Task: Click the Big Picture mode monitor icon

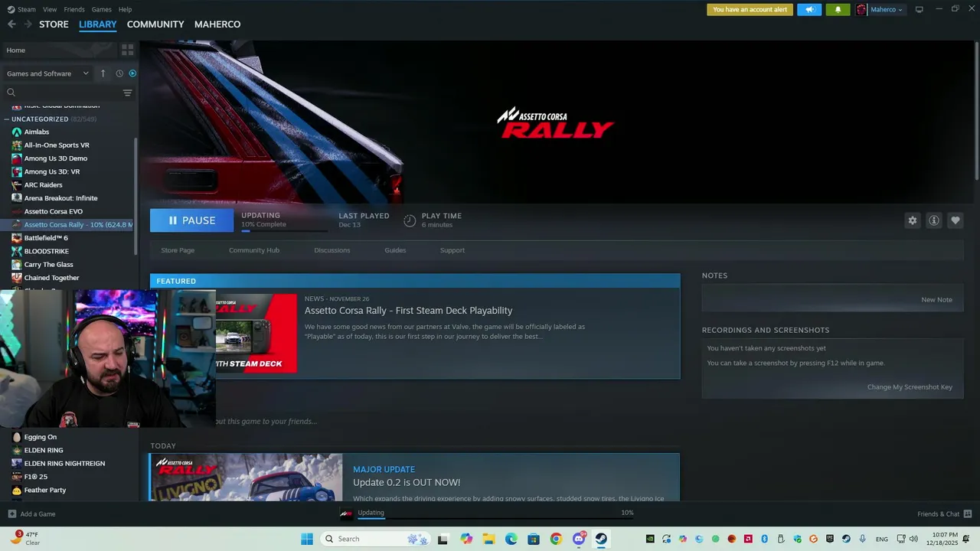Action: point(919,10)
